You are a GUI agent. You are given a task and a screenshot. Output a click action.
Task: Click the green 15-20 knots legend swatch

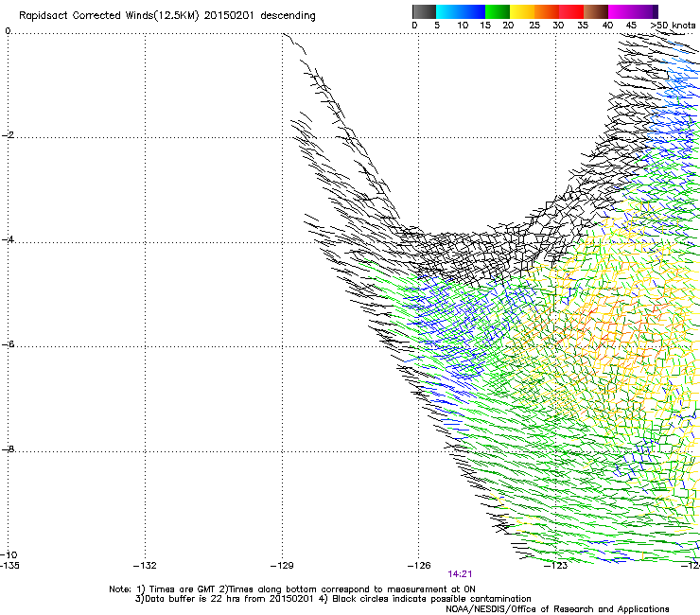click(498, 11)
